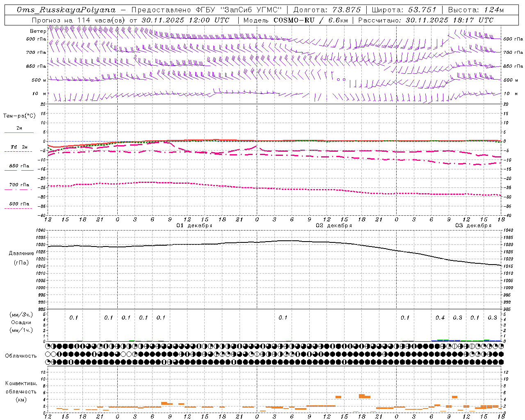Click the '(мм/3ч.)' precipitation unit label
The height and width of the screenshot is (420, 525).
(21, 315)
